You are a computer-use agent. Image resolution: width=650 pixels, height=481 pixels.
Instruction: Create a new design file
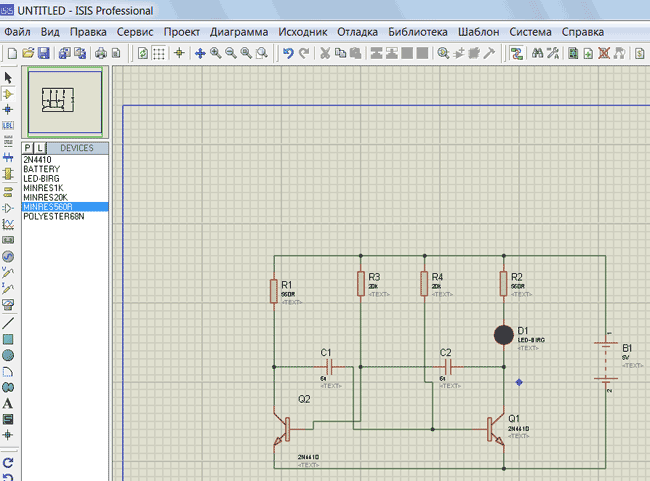coord(12,53)
